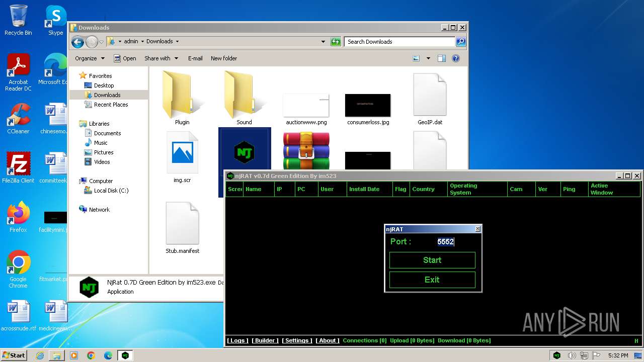Click Exit button in njRAT port dialog
Image resolution: width=644 pixels, height=362 pixels.
tap(432, 280)
